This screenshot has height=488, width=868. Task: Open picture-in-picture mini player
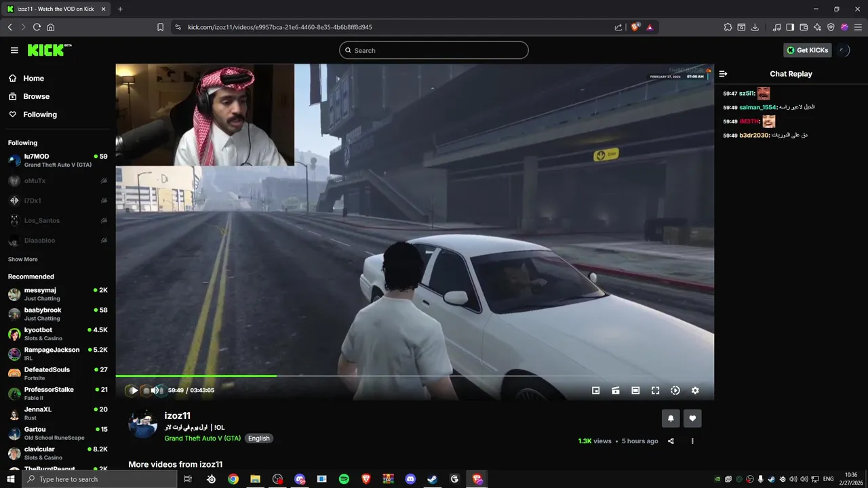(x=596, y=390)
